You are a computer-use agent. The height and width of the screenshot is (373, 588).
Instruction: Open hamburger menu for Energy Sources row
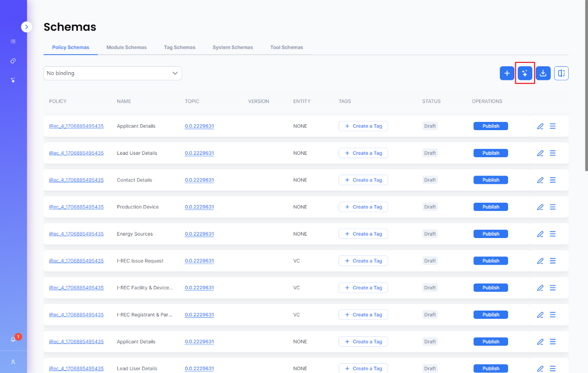point(553,234)
